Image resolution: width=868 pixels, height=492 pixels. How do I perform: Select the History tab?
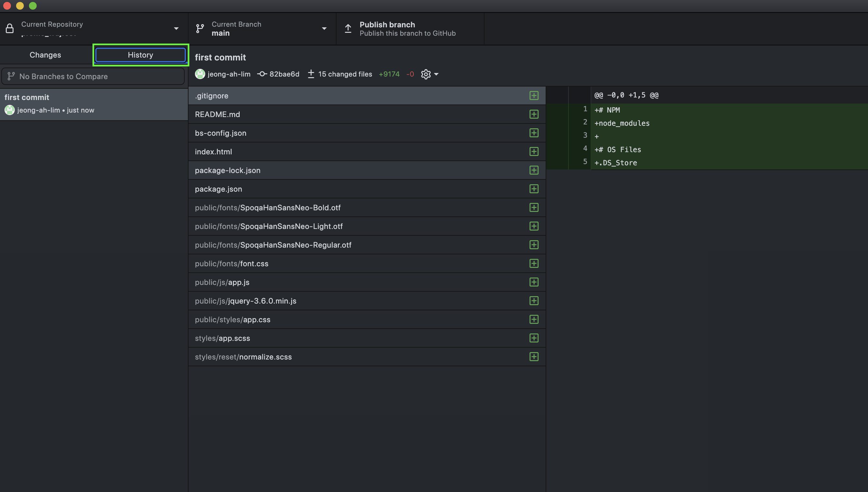click(x=140, y=55)
